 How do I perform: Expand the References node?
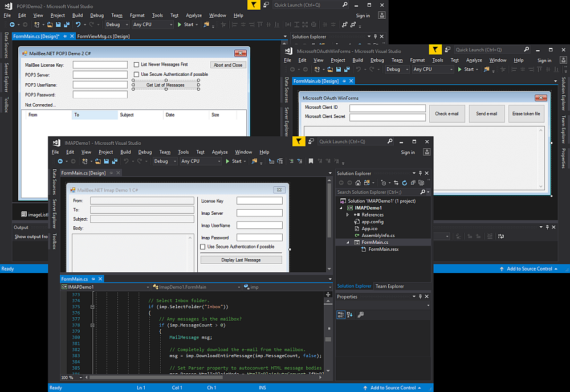(x=348, y=215)
